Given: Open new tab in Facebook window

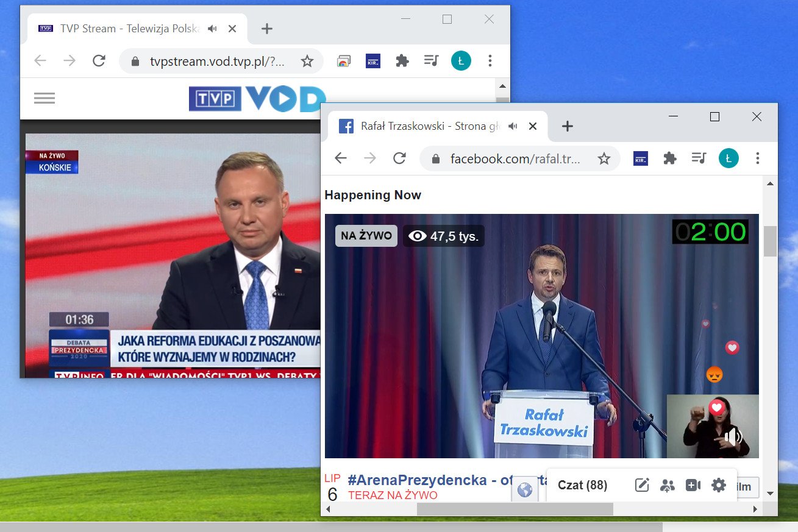Looking at the screenshot, I should pyautogui.click(x=567, y=126).
